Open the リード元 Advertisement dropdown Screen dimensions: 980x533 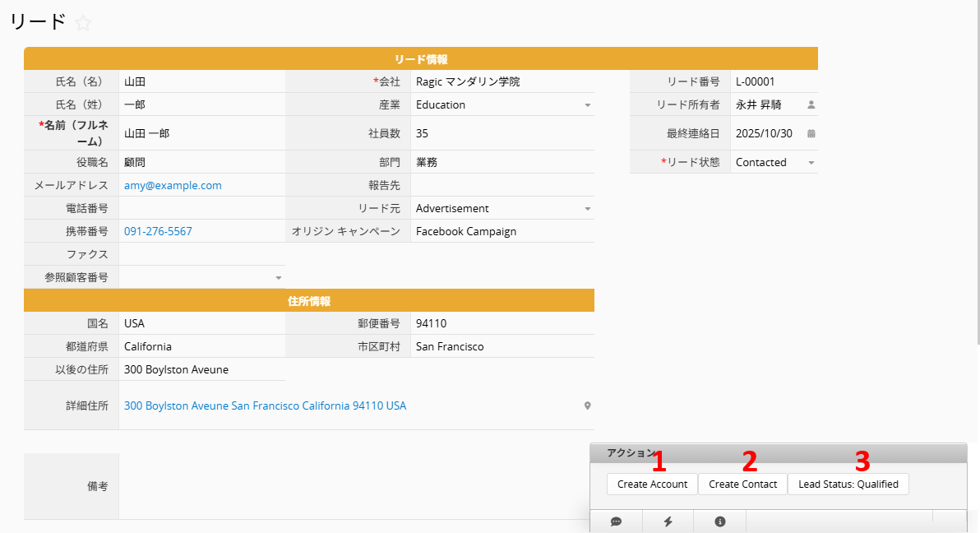pyautogui.click(x=587, y=209)
